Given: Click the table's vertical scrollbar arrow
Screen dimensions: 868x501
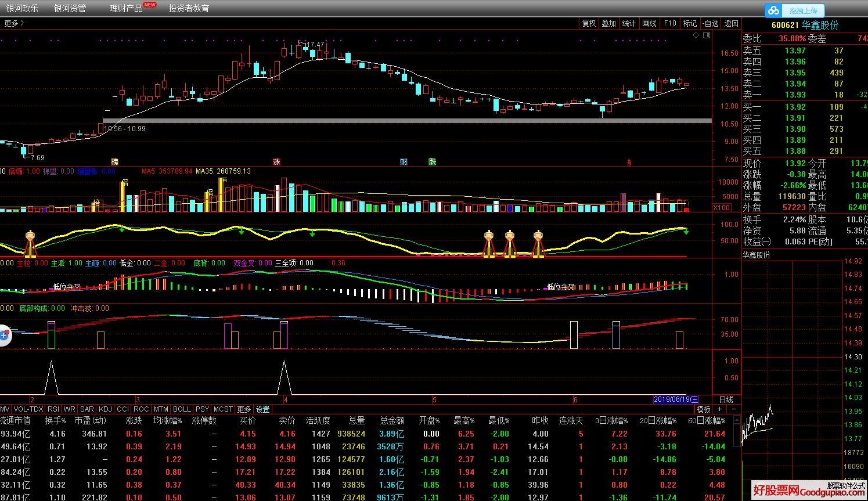Looking at the screenshot, I should pyautogui.click(x=737, y=420).
